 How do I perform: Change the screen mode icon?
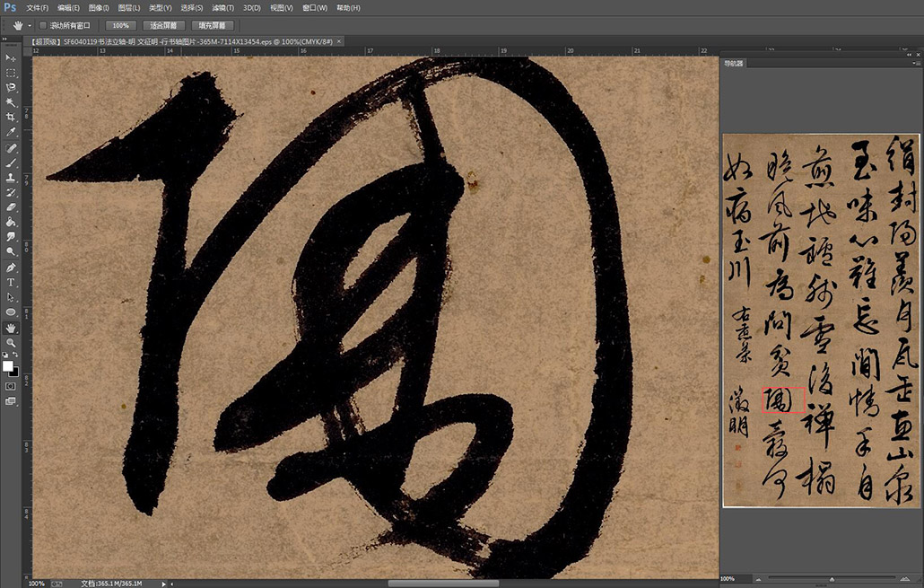tap(11, 401)
